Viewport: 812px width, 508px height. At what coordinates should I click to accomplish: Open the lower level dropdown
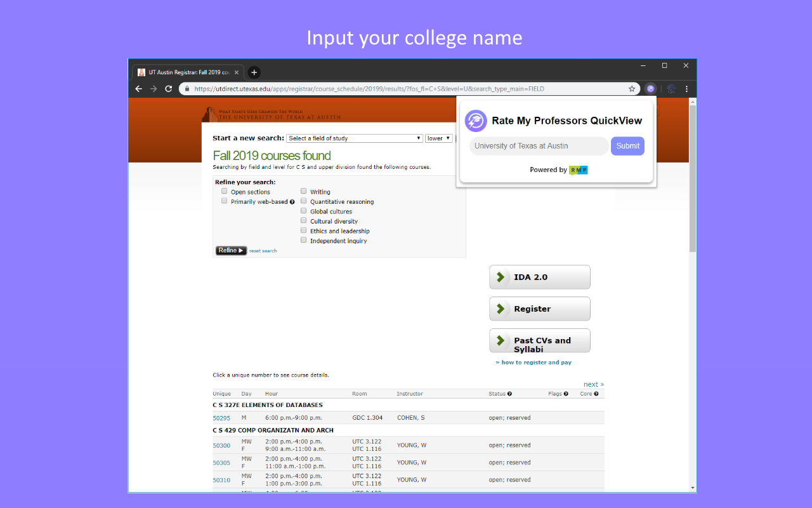pyautogui.click(x=439, y=138)
